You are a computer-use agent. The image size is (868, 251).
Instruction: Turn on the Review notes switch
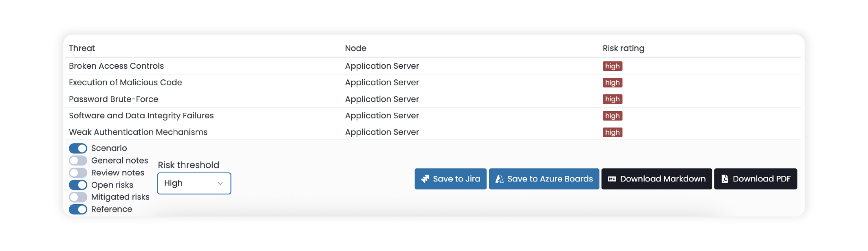pos(78,173)
